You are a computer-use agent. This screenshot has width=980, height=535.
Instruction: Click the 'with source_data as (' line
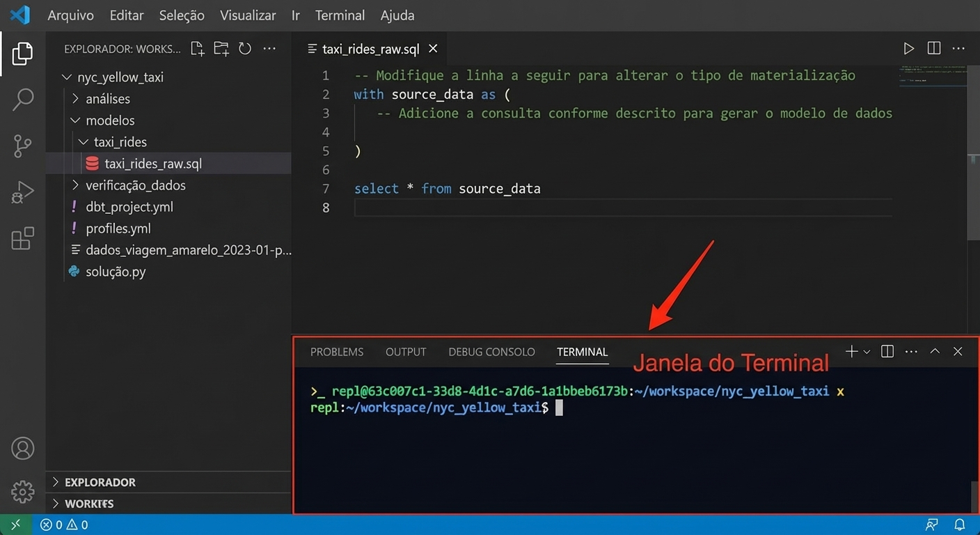pos(432,95)
